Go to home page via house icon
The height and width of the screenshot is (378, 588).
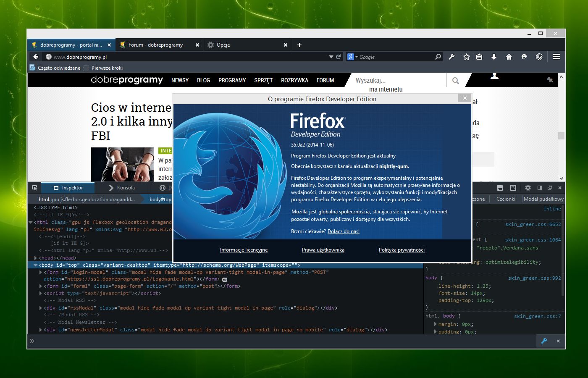509,57
